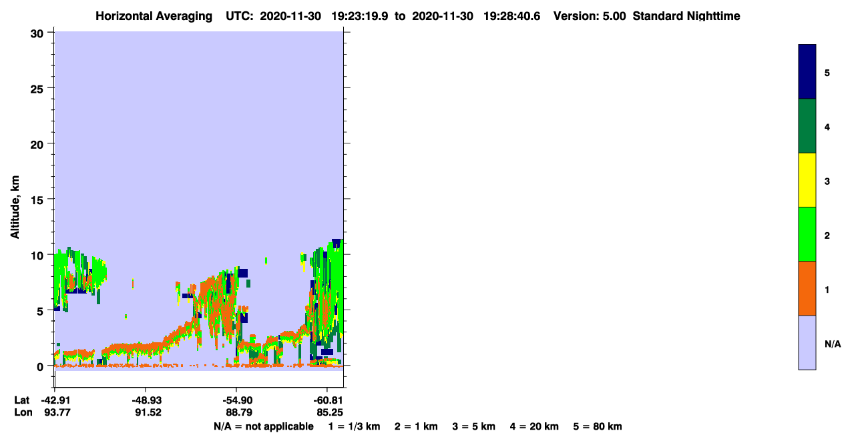Screen dimensions: 868x445
Task: Select the latitude label -54.90
Action: pos(236,400)
